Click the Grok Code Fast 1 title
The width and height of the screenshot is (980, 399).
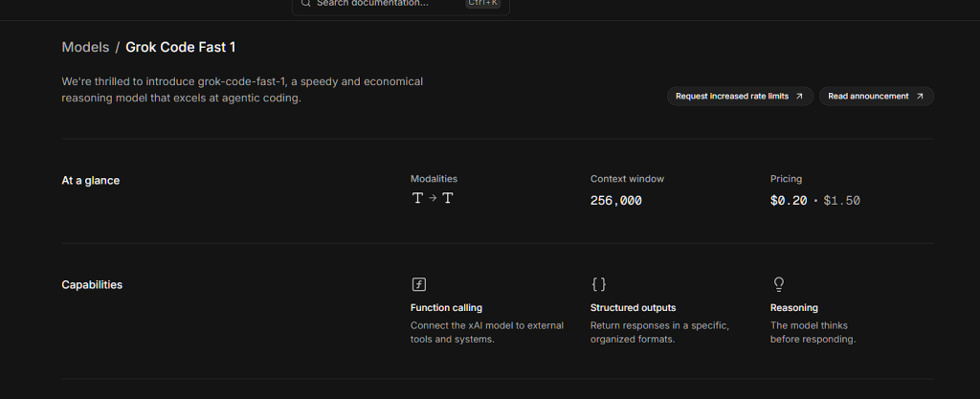pyautogui.click(x=181, y=48)
